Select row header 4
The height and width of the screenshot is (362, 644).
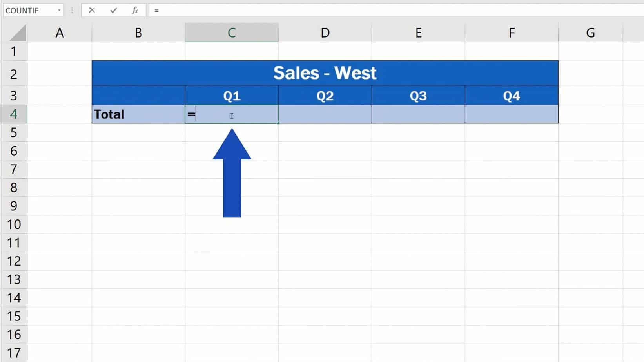point(14,114)
